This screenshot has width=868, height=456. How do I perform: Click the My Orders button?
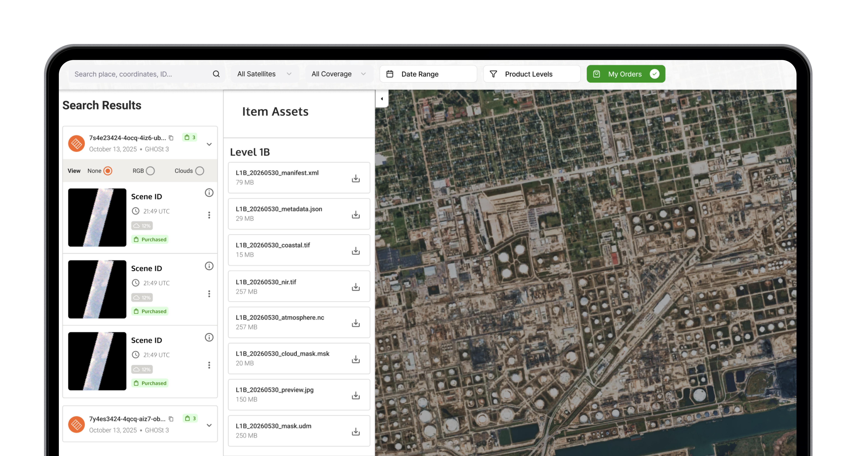pyautogui.click(x=626, y=74)
